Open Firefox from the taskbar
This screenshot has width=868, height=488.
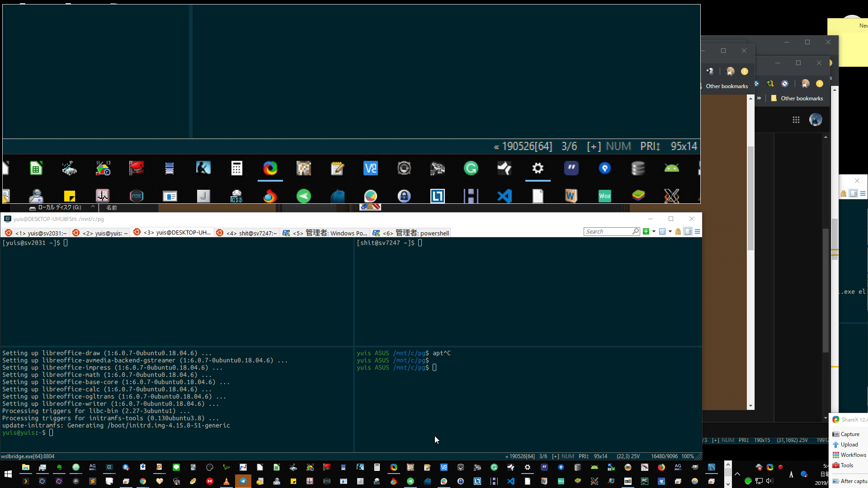click(x=661, y=467)
